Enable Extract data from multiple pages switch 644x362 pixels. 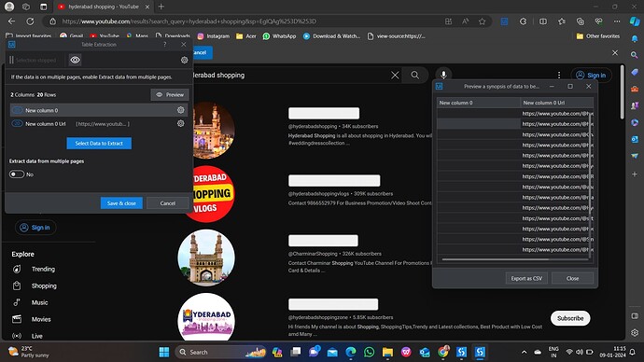(17, 174)
